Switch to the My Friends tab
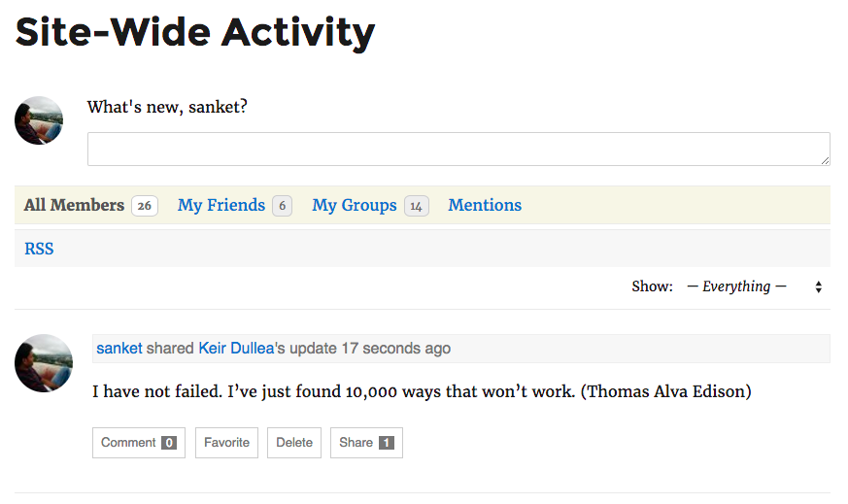The image size is (848, 504). [x=221, y=205]
